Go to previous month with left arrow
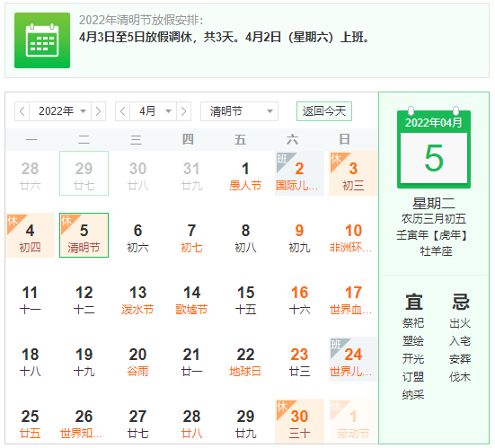The height and width of the screenshot is (448, 495). 123,111
